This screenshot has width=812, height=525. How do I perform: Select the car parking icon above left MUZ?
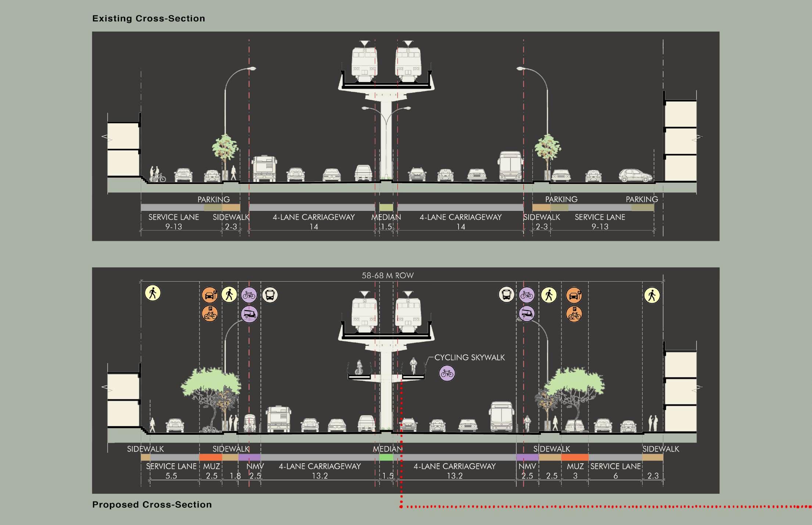(x=209, y=295)
